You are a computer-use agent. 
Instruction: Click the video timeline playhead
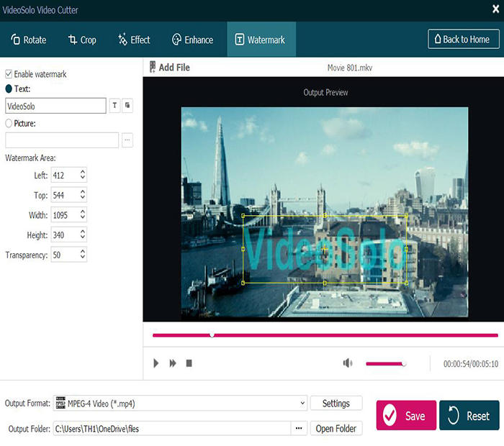coord(212,335)
